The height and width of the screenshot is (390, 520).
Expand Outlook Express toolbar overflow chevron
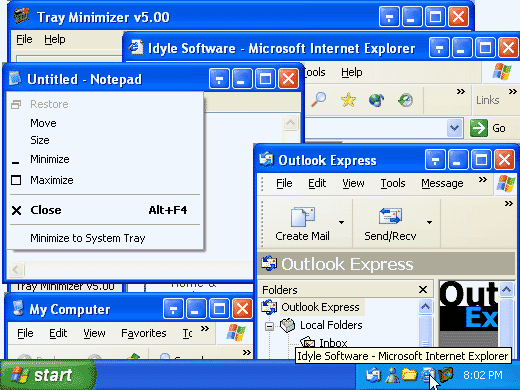point(509,203)
